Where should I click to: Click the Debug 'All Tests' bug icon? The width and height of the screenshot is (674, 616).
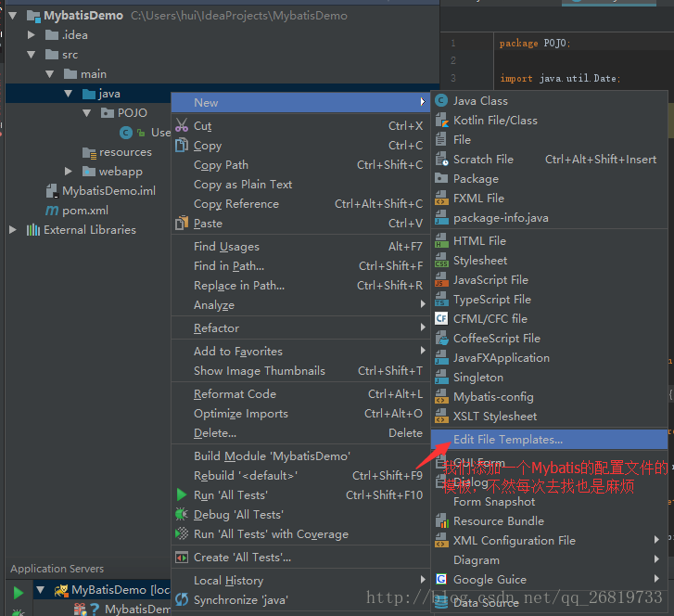coord(182,514)
